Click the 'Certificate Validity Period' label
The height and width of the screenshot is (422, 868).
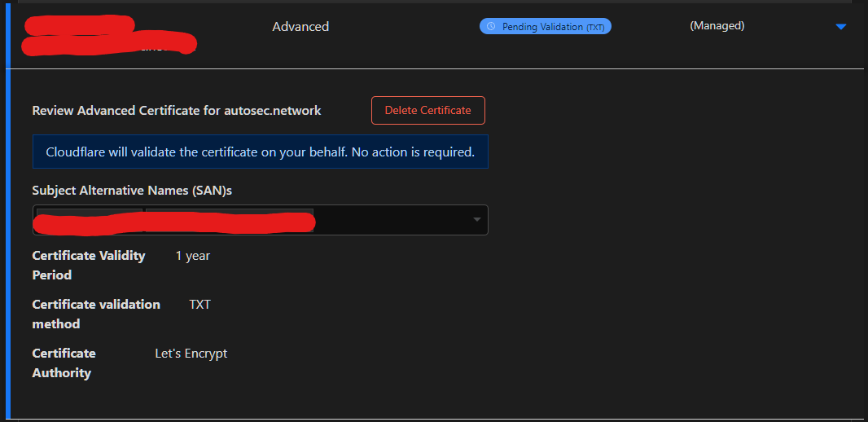pos(89,266)
